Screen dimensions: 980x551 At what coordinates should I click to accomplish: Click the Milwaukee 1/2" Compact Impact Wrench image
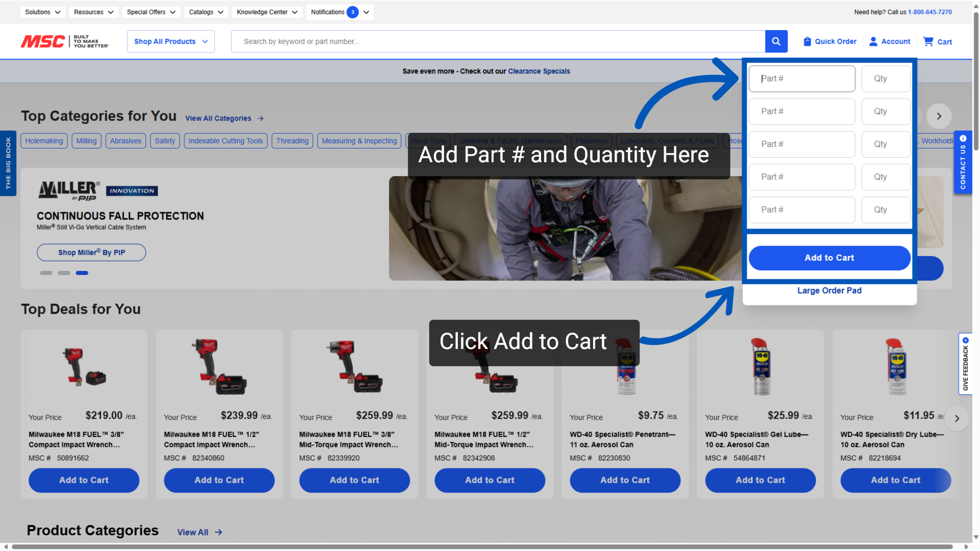[x=219, y=367]
